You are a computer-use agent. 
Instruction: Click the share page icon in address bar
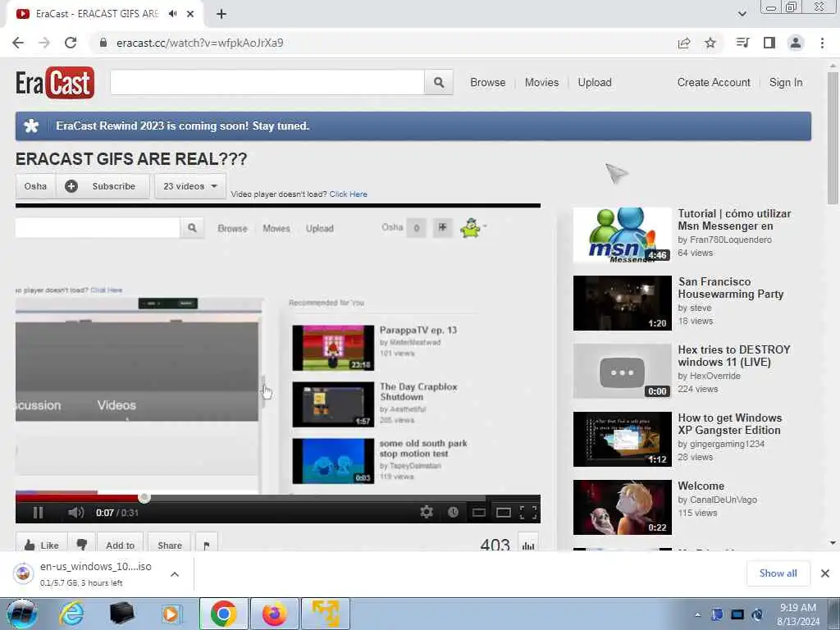point(684,43)
